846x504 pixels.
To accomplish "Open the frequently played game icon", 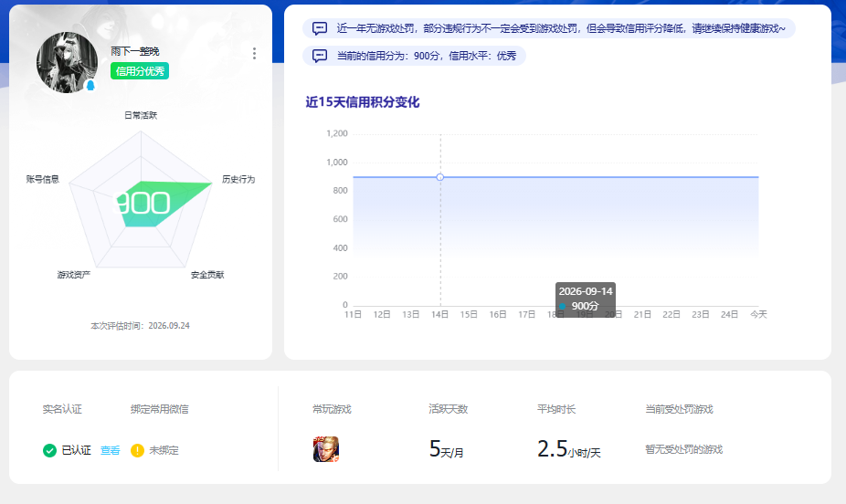I will 326,449.
